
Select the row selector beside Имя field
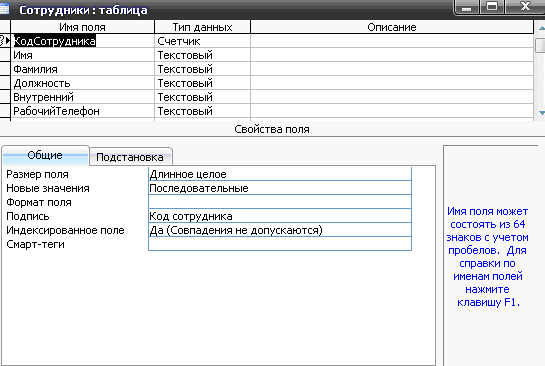[5, 55]
